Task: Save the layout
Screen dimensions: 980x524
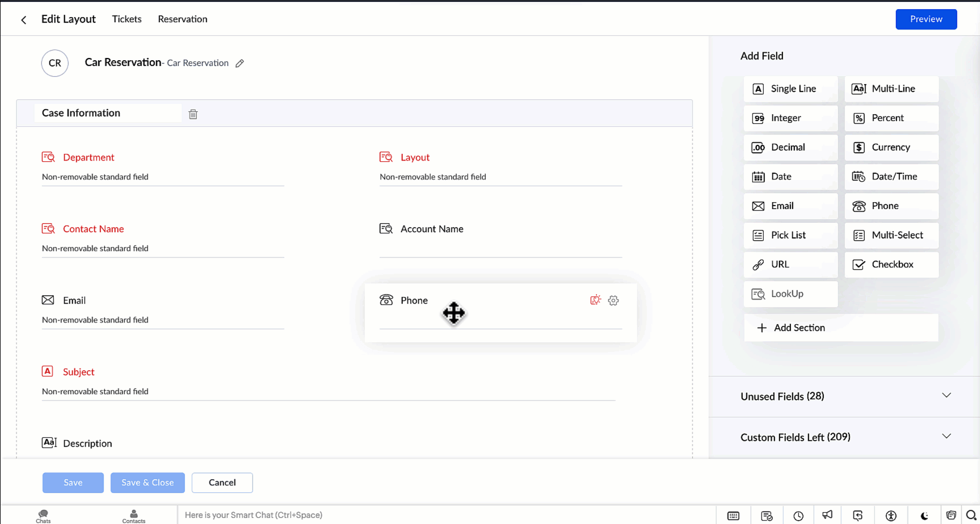Action: (73, 483)
